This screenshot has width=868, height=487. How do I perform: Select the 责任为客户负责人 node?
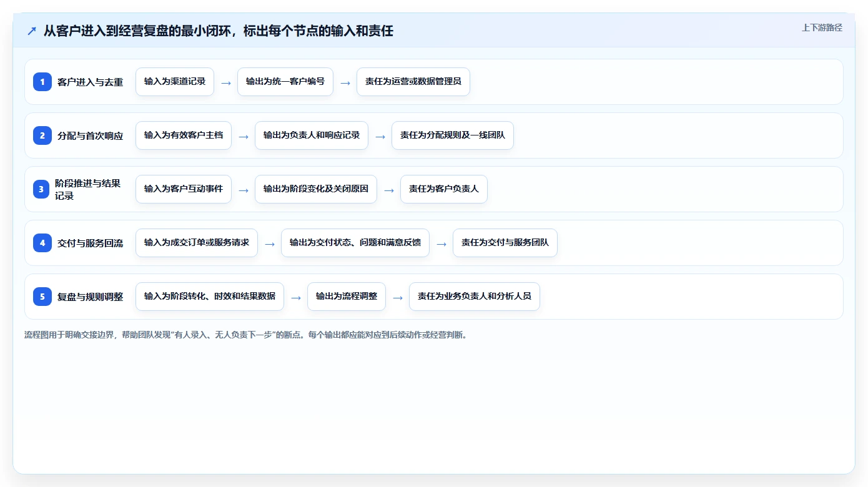point(444,189)
